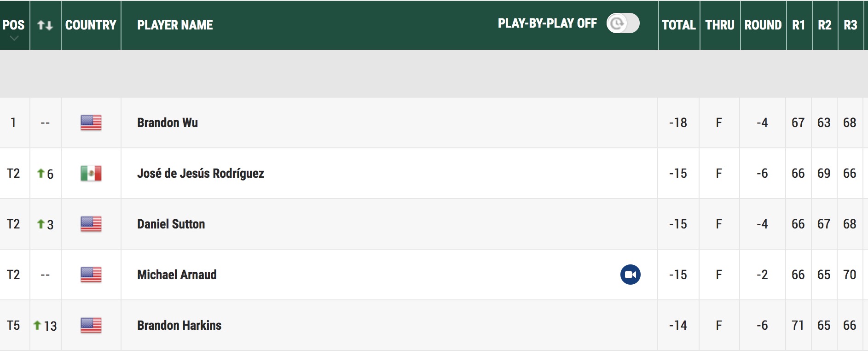Sort leaderboard by ROUND score column

click(763, 25)
